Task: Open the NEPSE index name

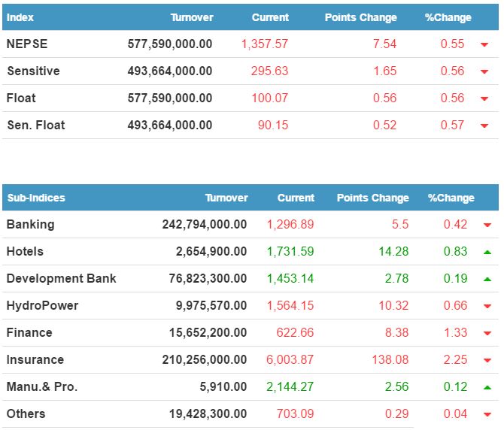Action: click(x=27, y=44)
